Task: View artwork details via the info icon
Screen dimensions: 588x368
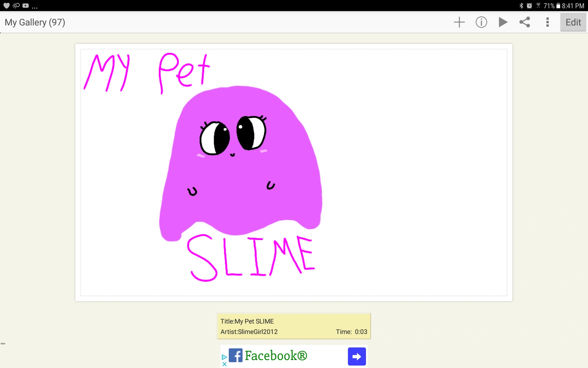Action: point(481,22)
